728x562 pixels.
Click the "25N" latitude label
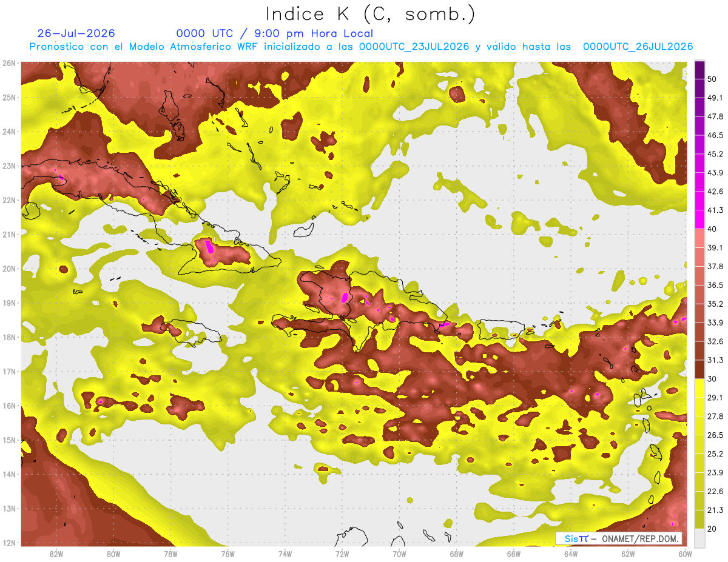[9, 97]
